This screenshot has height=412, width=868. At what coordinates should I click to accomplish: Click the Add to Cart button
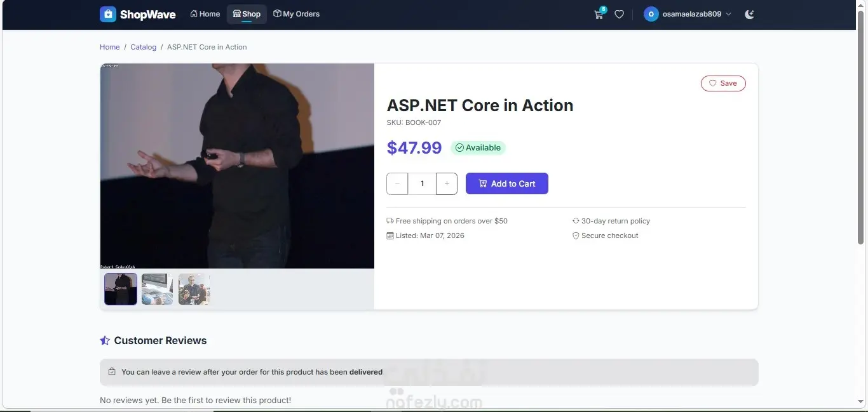pyautogui.click(x=506, y=183)
